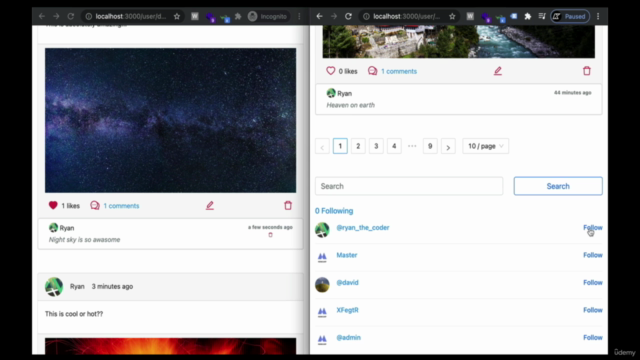Screen dimensions: 640x360
Task: Click @ryan_the_coder avatar image
Action: [x=322, y=230]
